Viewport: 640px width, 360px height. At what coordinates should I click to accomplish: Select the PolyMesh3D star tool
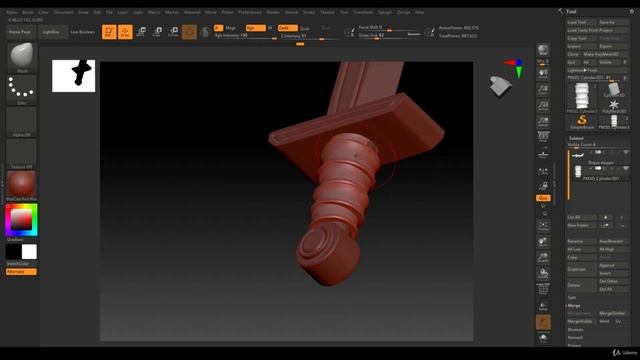click(x=613, y=105)
